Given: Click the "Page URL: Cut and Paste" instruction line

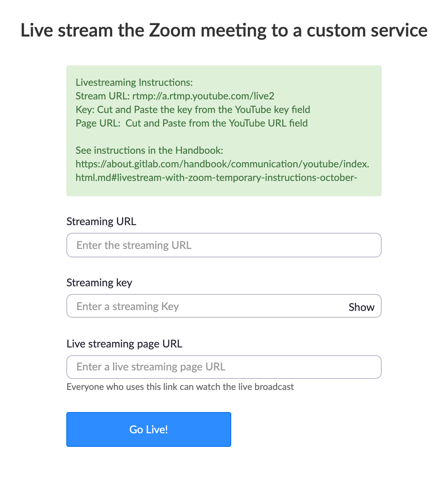Looking at the screenshot, I should point(192,123).
